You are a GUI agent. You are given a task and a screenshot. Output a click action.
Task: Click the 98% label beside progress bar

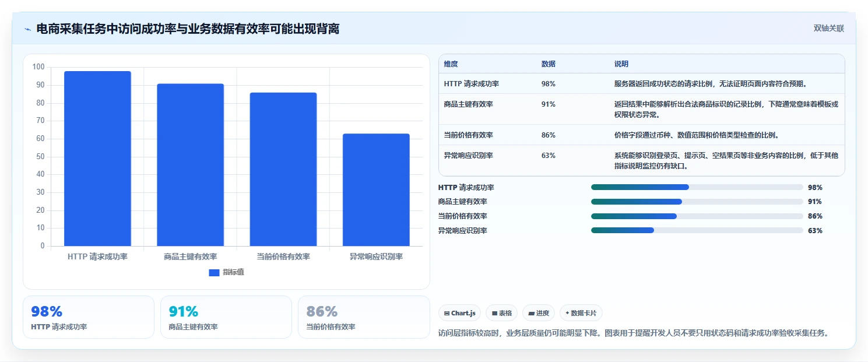[815, 188]
